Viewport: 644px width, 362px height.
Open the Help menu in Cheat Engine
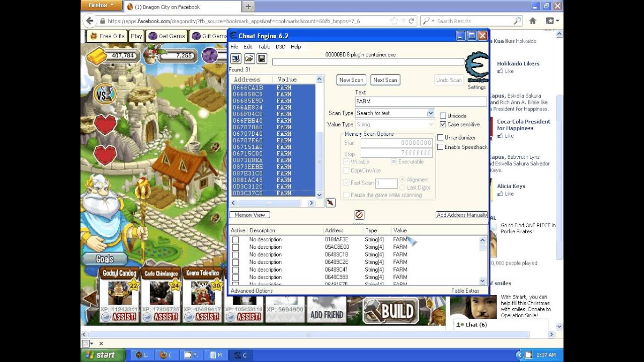tap(296, 47)
